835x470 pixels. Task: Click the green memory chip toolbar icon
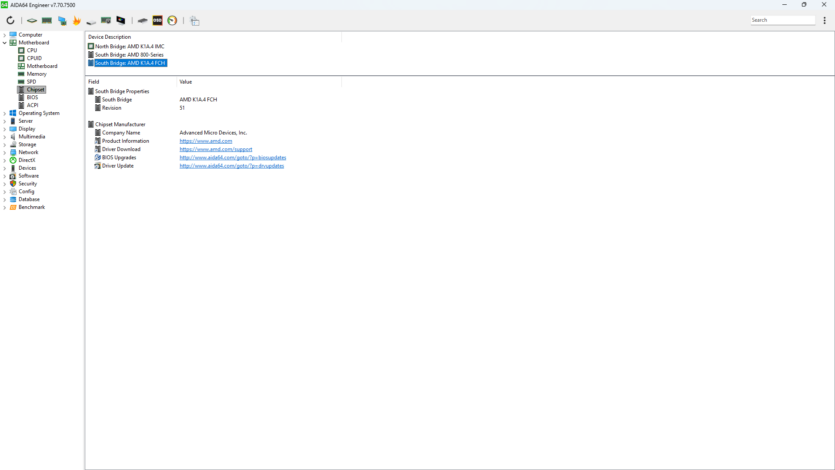point(47,20)
